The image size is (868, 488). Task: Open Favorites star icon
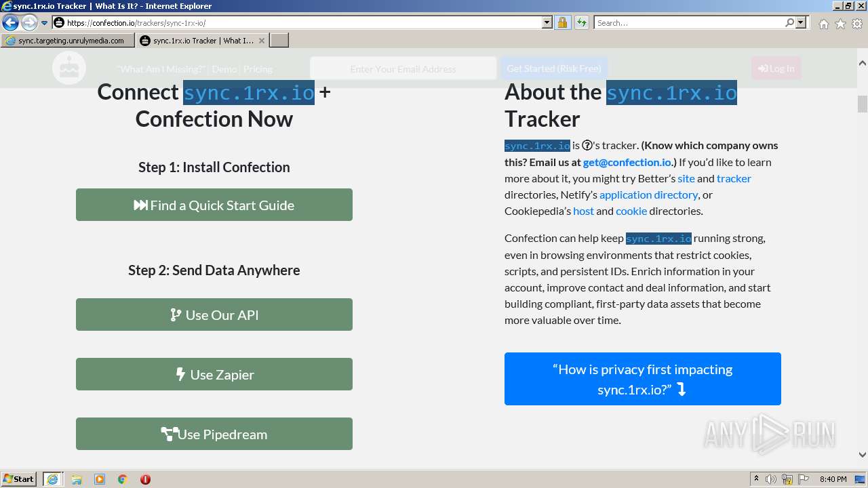click(840, 24)
